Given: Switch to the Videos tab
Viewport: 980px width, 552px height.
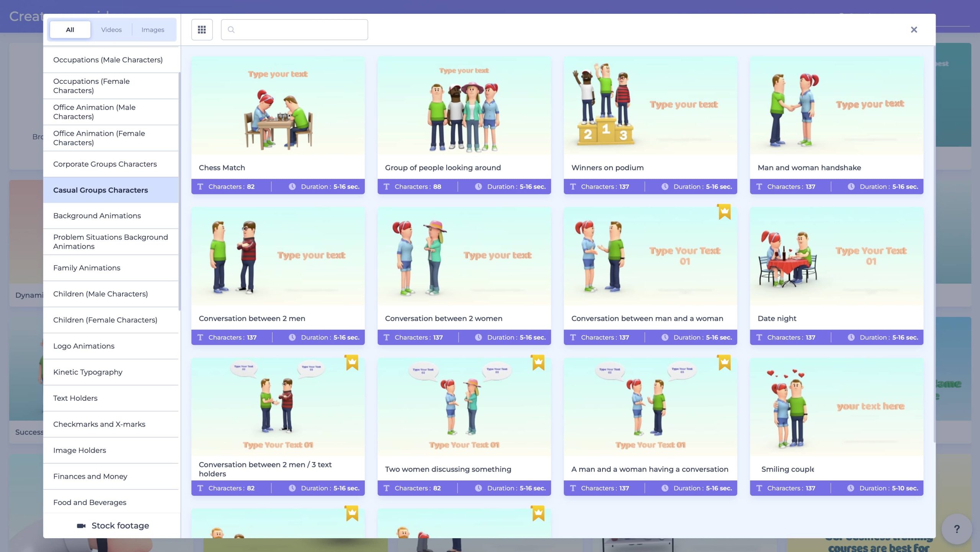Looking at the screenshot, I should (111, 29).
